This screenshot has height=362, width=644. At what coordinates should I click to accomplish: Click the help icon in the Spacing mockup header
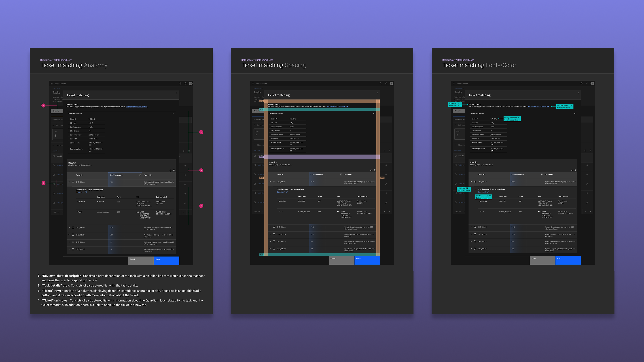[381, 83]
